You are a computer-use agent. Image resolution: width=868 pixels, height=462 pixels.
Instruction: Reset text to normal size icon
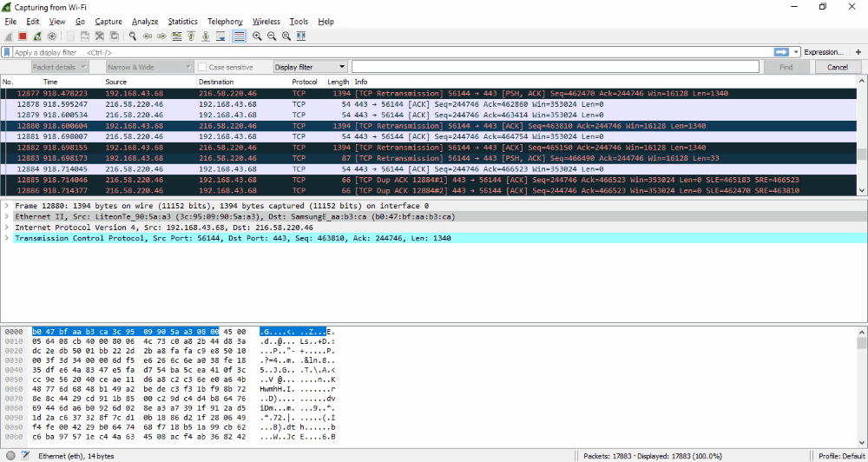286,36
